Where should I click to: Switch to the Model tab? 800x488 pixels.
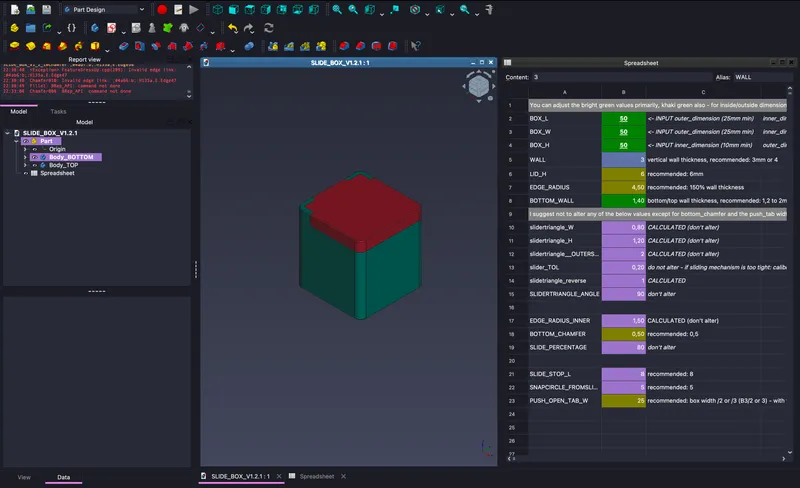19,111
